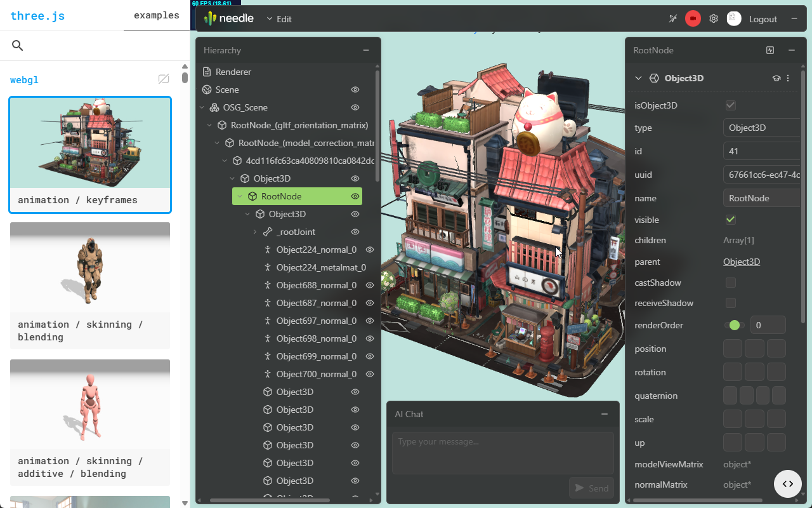Open the Edit dropdown in the top bar
The image size is (812, 508).
[x=279, y=18]
